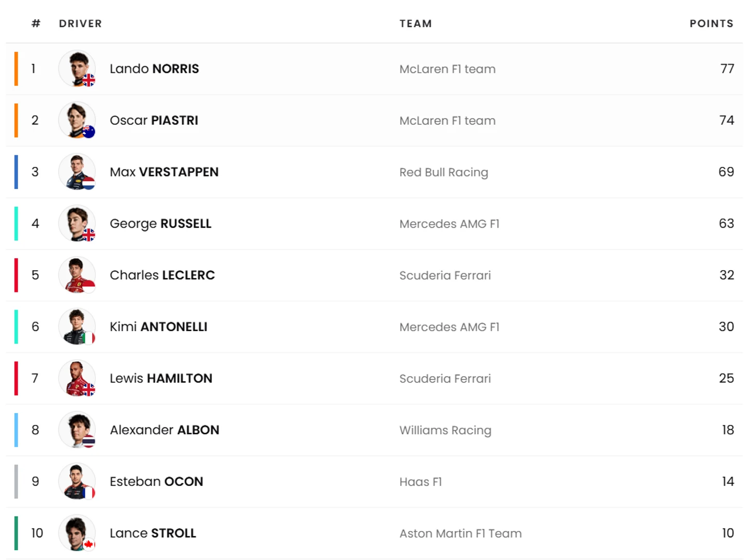Screen dimensions: 756x560
Task: Click the Haas F1 team name
Action: [x=420, y=482]
